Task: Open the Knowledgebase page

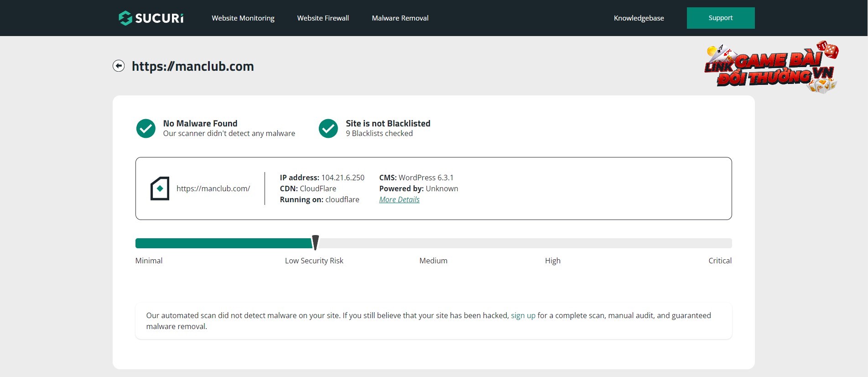Action: pyautogui.click(x=639, y=18)
